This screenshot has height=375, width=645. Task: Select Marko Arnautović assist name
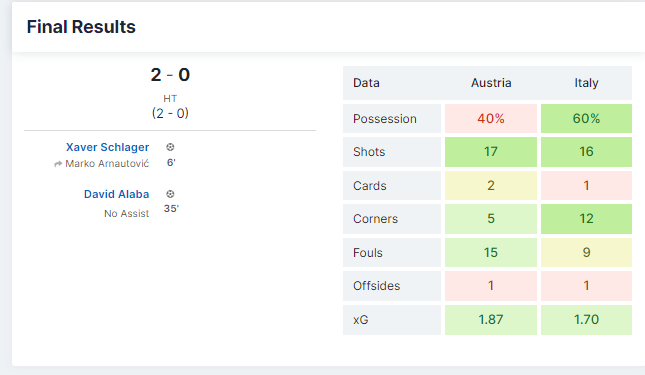pyautogui.click(x=107, y=164)
